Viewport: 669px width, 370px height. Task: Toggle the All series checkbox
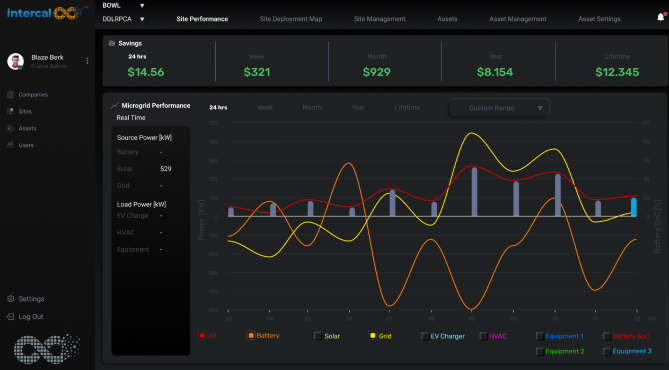(202, 335)
